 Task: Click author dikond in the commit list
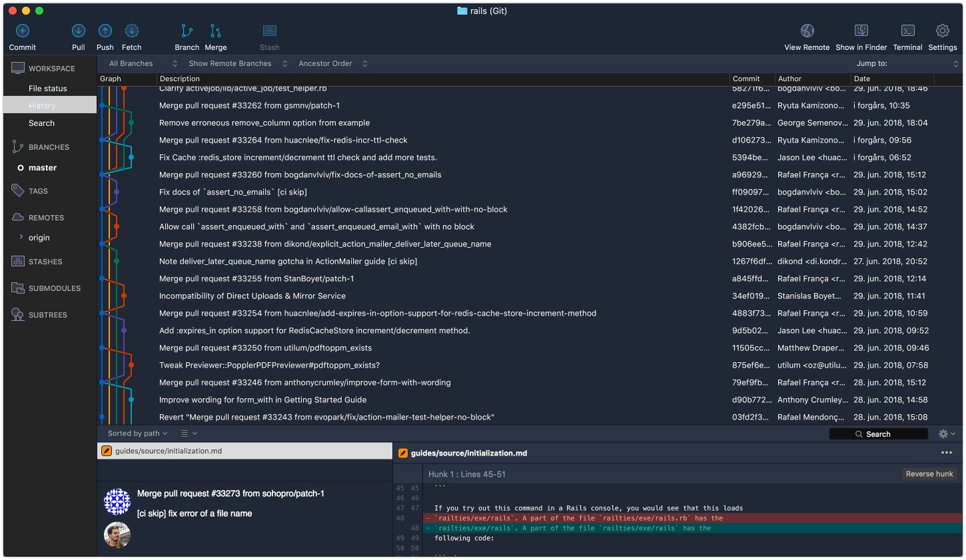point(812,262)
